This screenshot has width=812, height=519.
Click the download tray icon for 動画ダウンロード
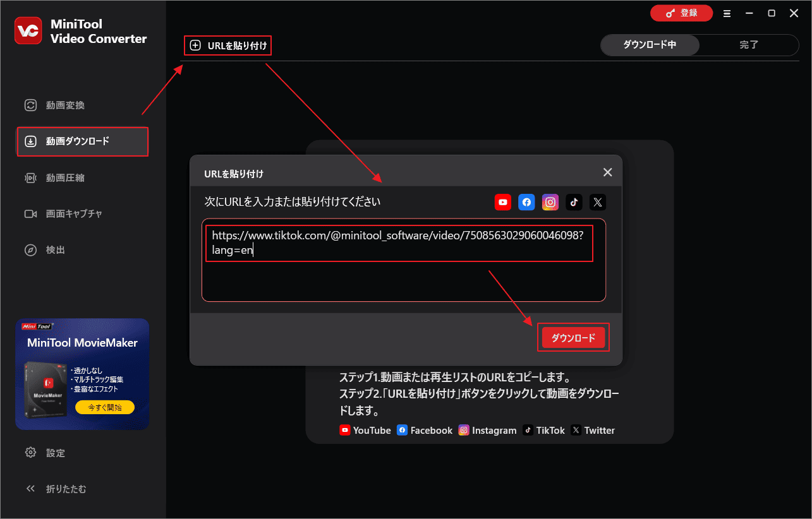30,141
